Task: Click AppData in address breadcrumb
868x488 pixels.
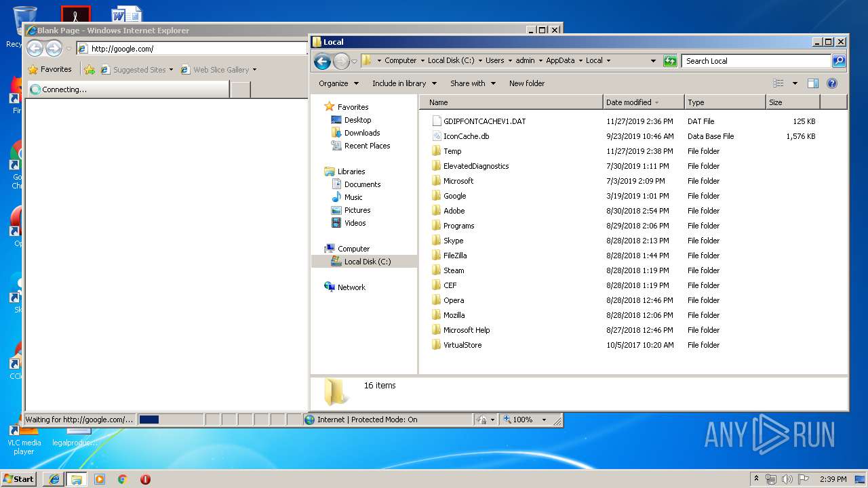Action: click(x=560, y=60)
